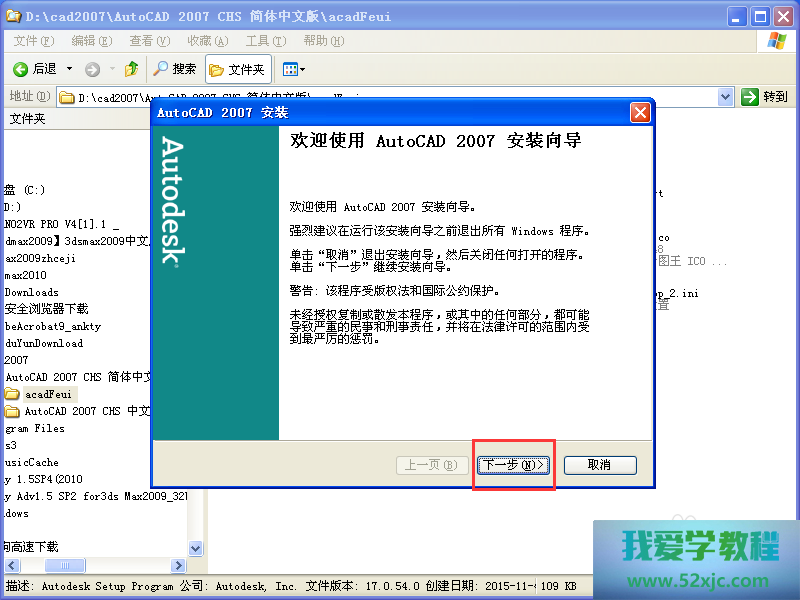Click the green Forward arrow icon
This screenshot has width=800, height=600.
click(92, 69)
